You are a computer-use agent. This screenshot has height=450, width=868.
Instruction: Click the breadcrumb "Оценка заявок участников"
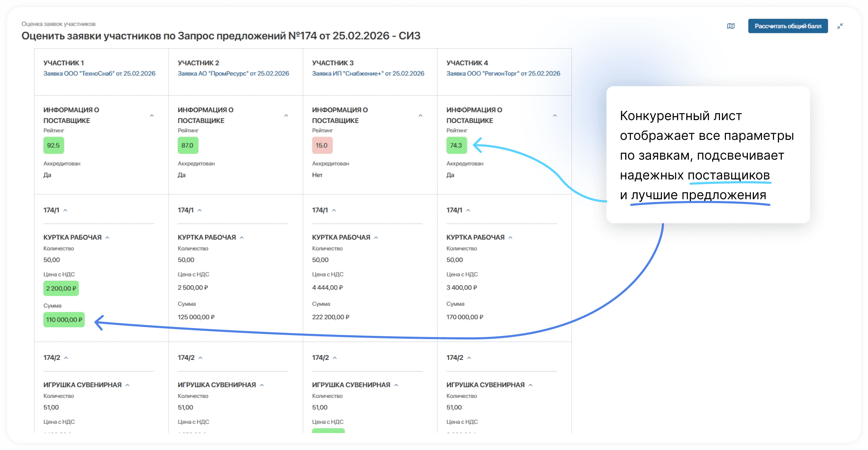[58, 24]
